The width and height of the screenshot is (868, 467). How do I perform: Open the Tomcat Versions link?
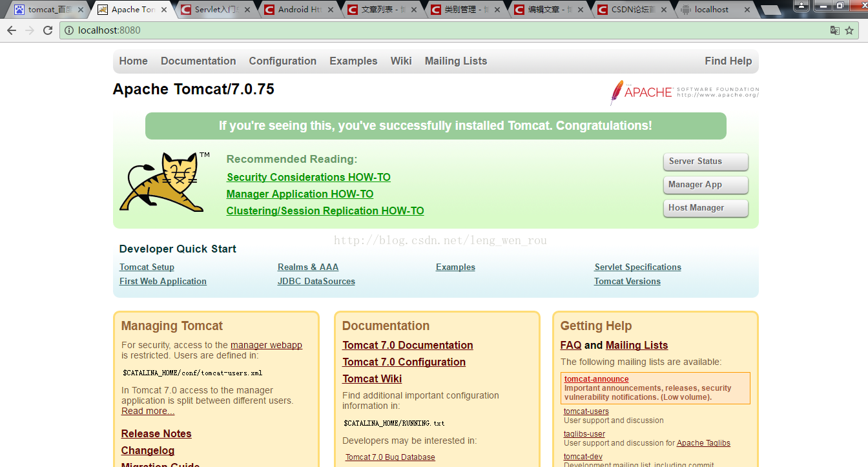pos(627,281)
